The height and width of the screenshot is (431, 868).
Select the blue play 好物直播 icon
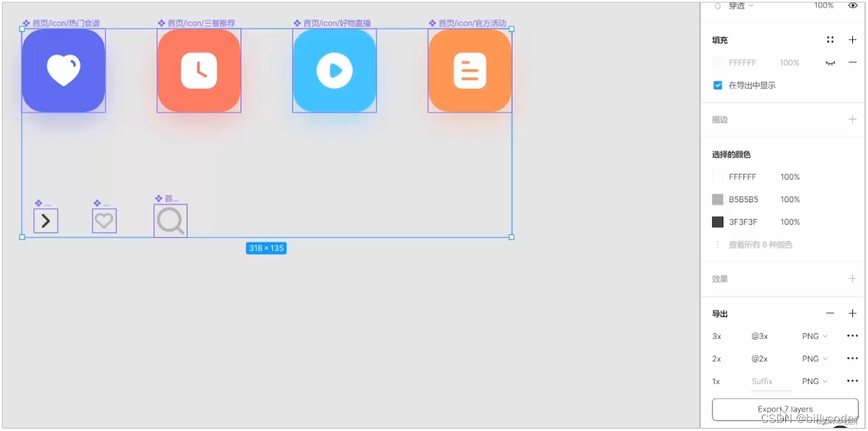point(335,71)
